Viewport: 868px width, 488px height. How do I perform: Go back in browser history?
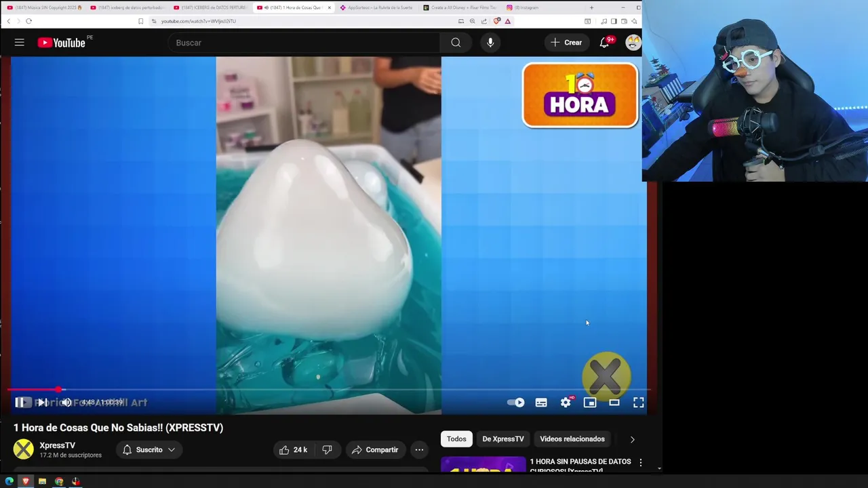(8, 21)
